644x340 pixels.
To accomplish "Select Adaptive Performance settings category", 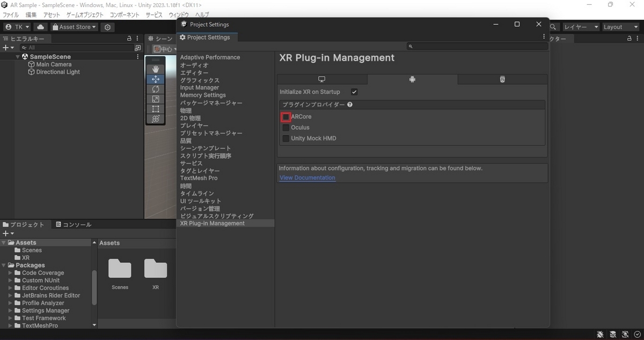I will [x=210, y=57].
